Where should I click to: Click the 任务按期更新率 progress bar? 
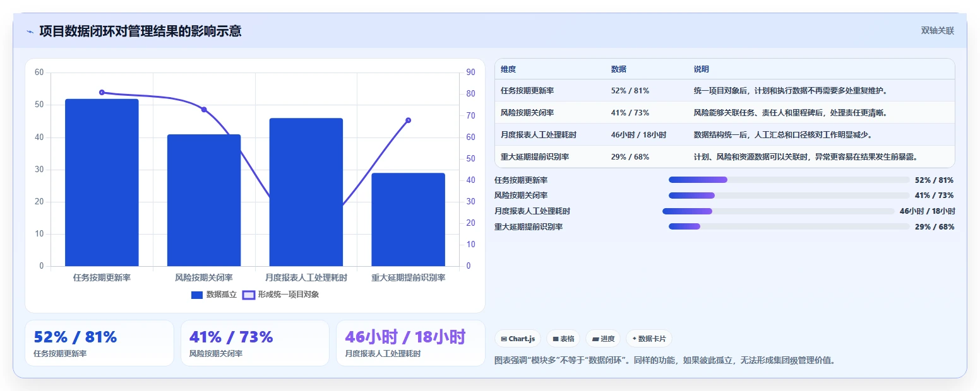point(789,180)
